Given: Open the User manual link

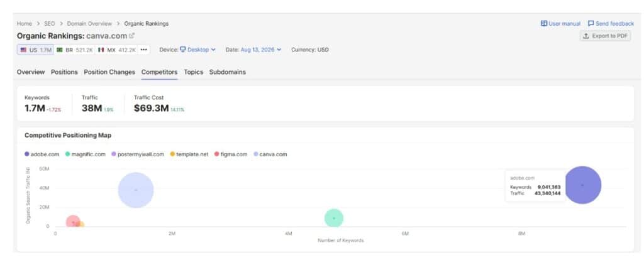Looking at the screenshot, I should [x=560, y=24].
